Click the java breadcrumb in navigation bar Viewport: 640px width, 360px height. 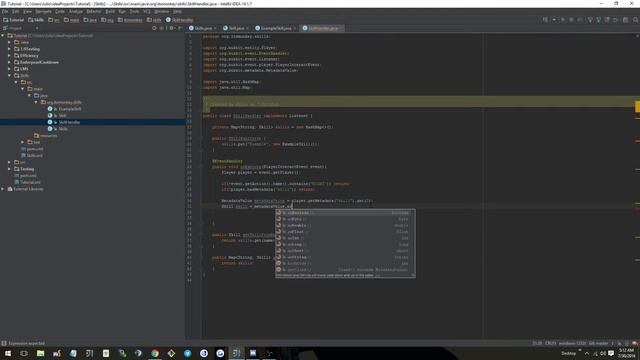pyautogui.click(x=90, y=20)
